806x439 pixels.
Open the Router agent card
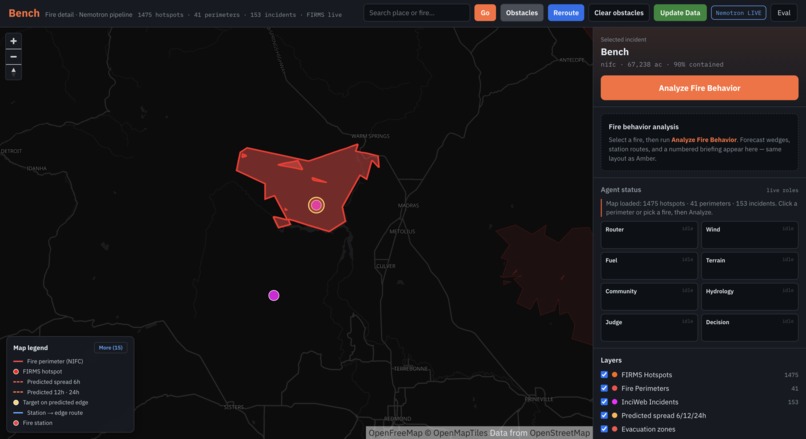pyautogui.click(x=649, y=235)
